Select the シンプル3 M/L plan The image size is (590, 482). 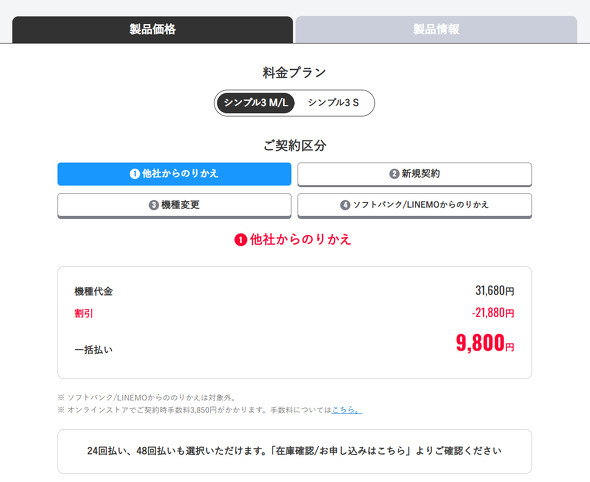tap(256, 103)
